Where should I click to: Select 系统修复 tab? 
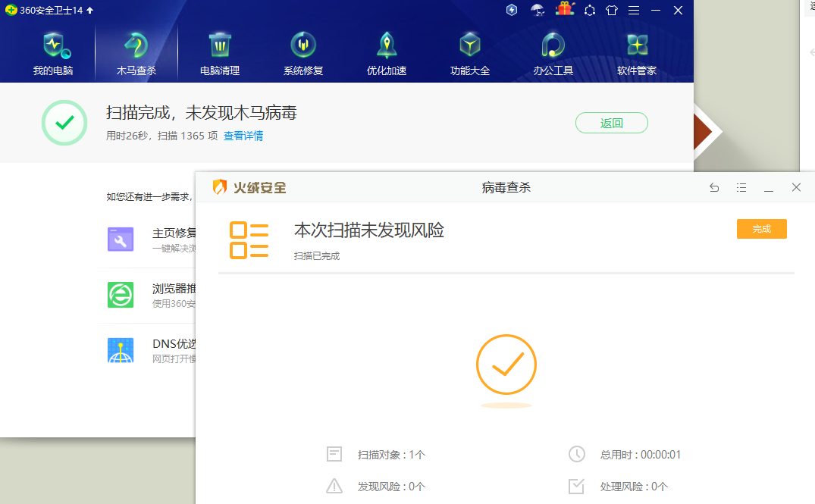point(303,54)
